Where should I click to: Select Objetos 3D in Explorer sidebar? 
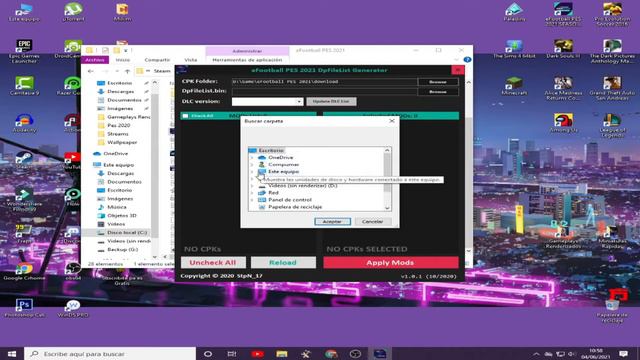click(x=122, y=216)
